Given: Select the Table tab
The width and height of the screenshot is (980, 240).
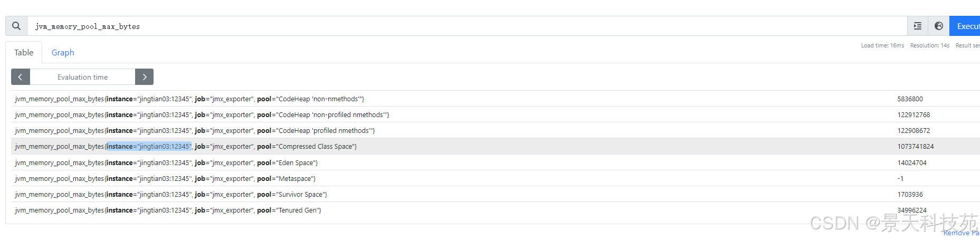Looking at the screenshot, I should [24, 53].
